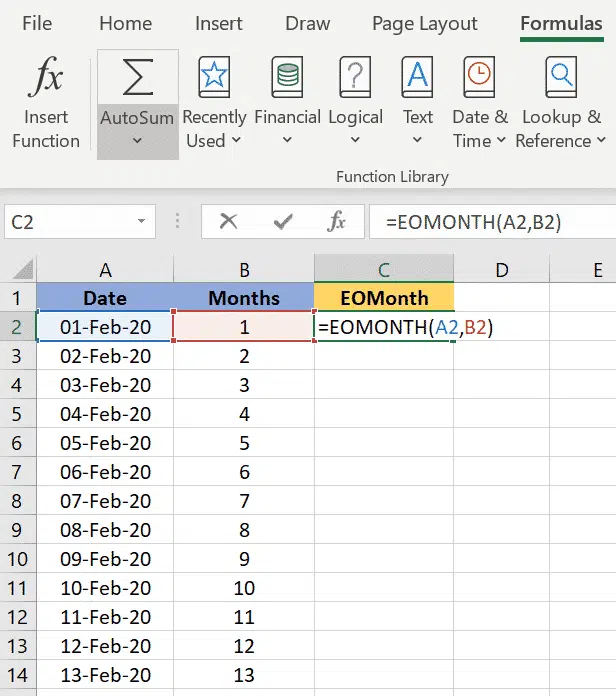
Task: Confirm formula with the checkmark icon
Action: click(x=283, y=221)
